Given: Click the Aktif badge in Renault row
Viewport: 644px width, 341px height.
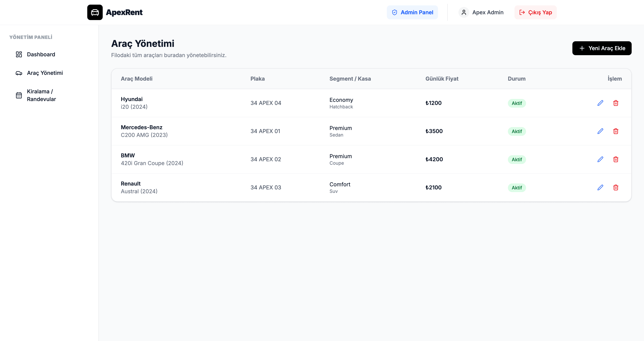Looking at the screenshot, I should pos(517,188).
